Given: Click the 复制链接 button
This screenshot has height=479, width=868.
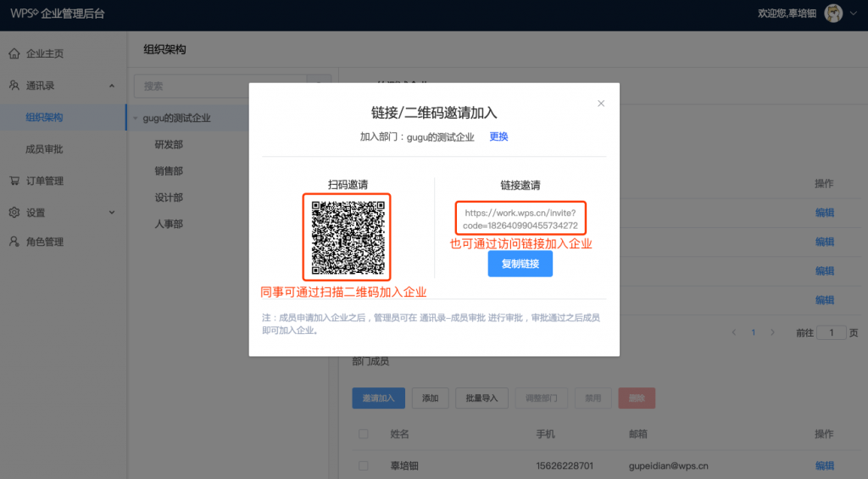Looking at the screenshot, I should click(x=520, y=265).
